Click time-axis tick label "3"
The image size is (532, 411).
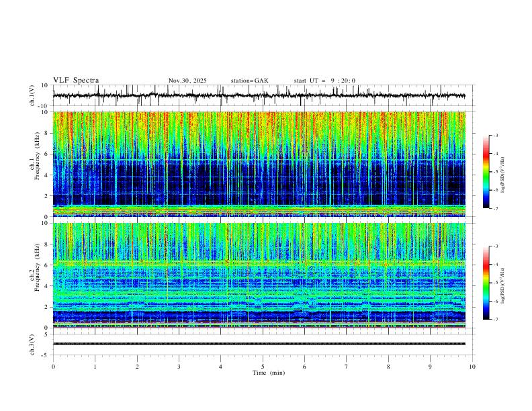[x=179, y=367]
